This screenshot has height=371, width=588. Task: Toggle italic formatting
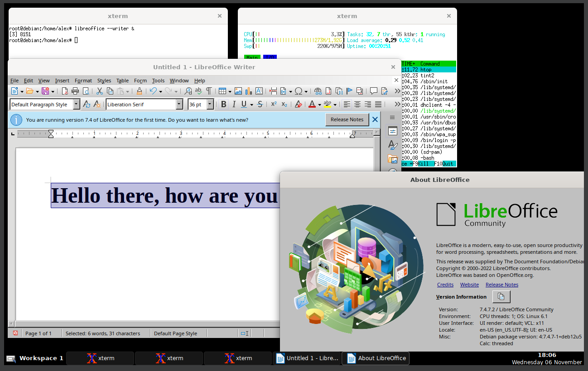[234, 104]
